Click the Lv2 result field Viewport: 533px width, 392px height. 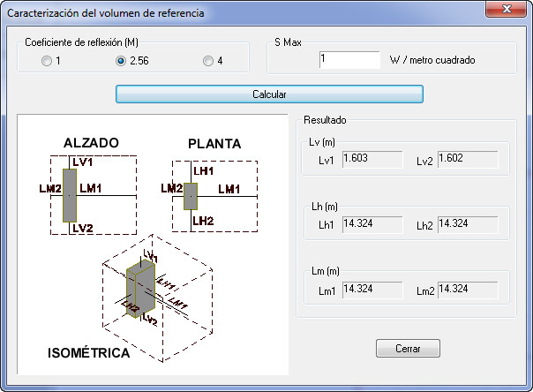[x=468, y=160]
